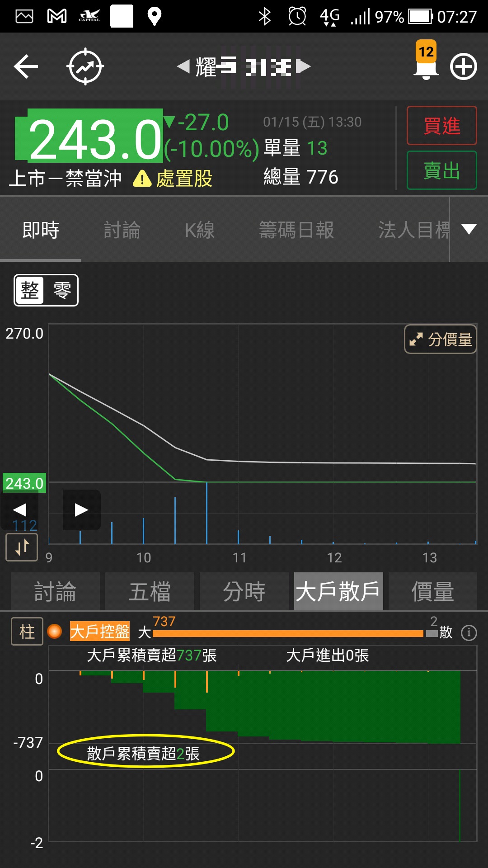Tap the orange 大戶 ratio bar

click(x=288, y=634)
